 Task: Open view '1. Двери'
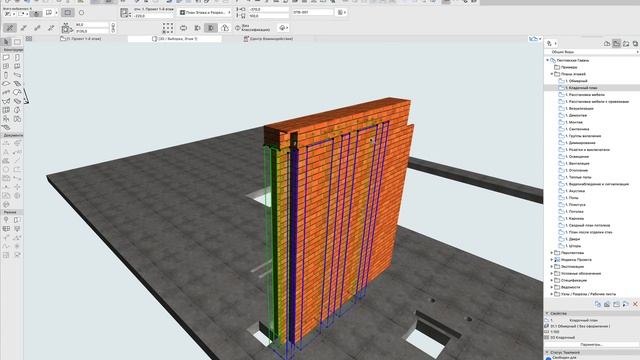(x=573, y=239)
